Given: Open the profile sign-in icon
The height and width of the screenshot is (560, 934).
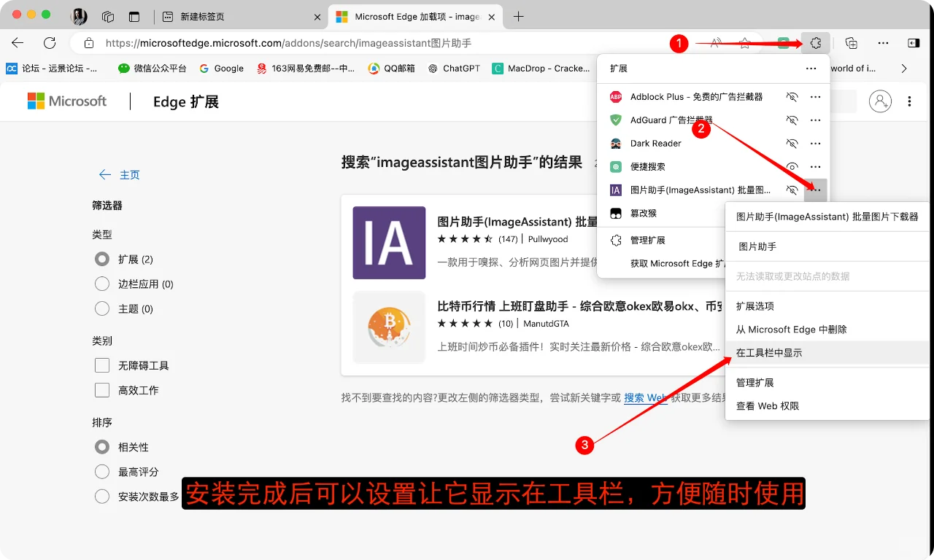Looking at the screenshot, I should 880,101.
